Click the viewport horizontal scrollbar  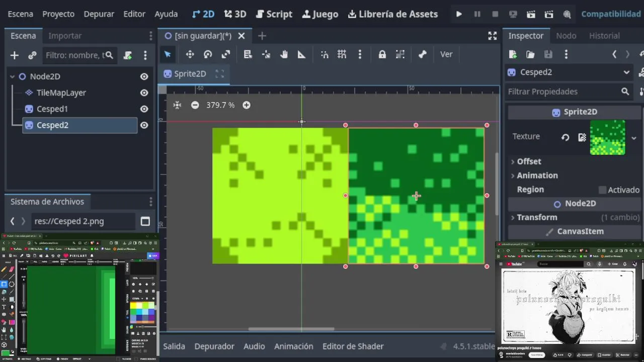tap(291, 329)
